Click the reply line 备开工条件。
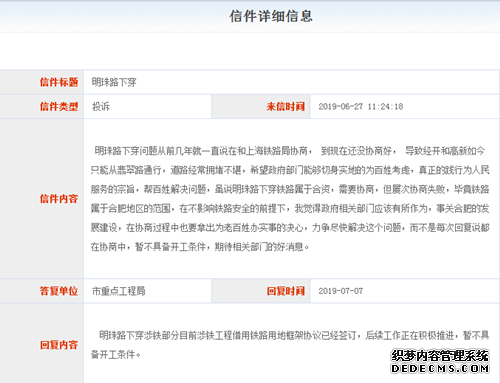This screenshot has width=500, height=383. (x=116, y=354)
